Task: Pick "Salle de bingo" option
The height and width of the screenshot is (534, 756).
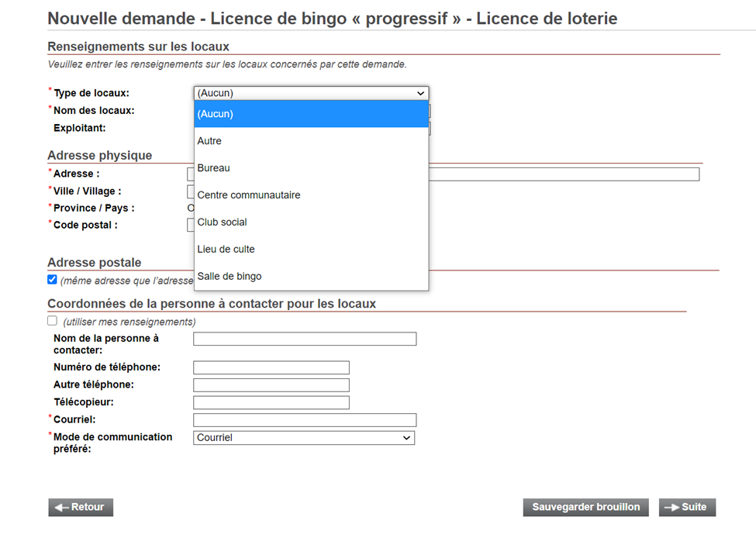Action: [x=311, y=276]
